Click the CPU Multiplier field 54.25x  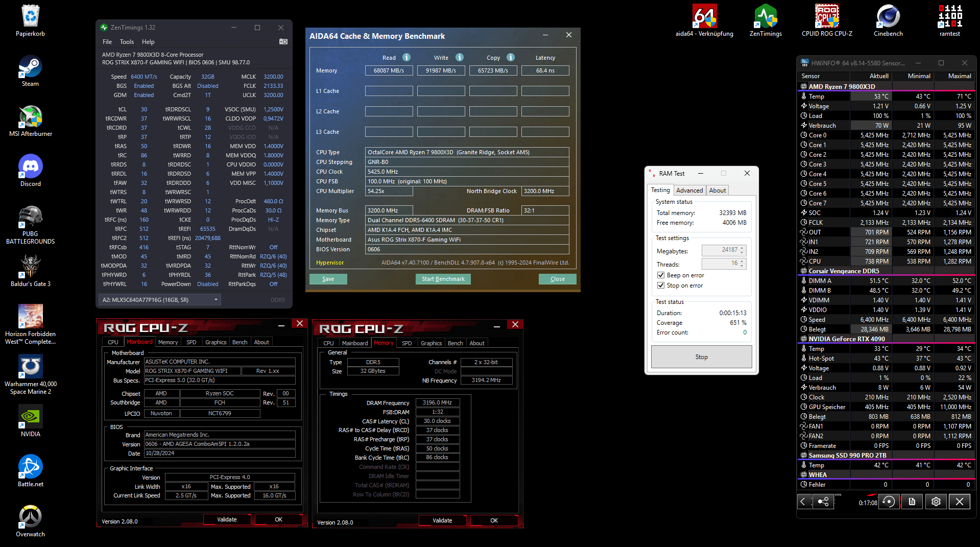pos(389,191)
